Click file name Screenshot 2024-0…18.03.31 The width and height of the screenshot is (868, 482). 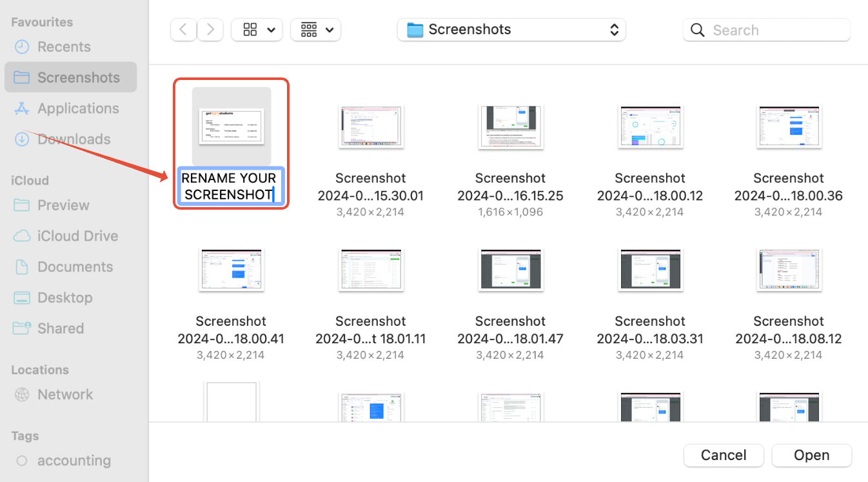click(x=650, y=330)
